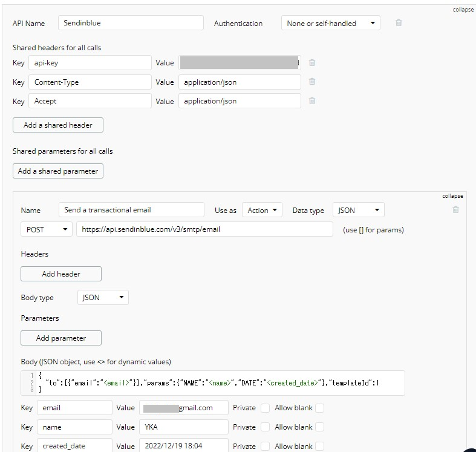This screenshot has height=452, width=476.
Task: Open the Data type JSON dropdown
Action: pyautogui.click(x=359, y=210)
